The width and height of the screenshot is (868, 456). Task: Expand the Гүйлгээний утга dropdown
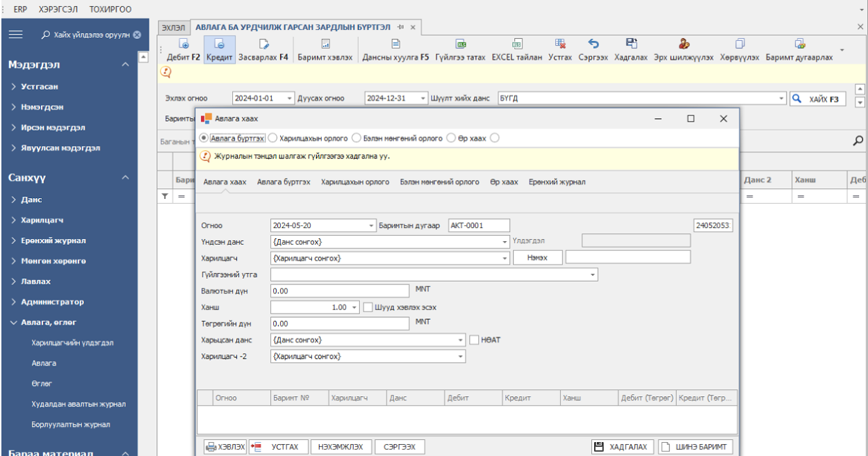click(593, 275)
